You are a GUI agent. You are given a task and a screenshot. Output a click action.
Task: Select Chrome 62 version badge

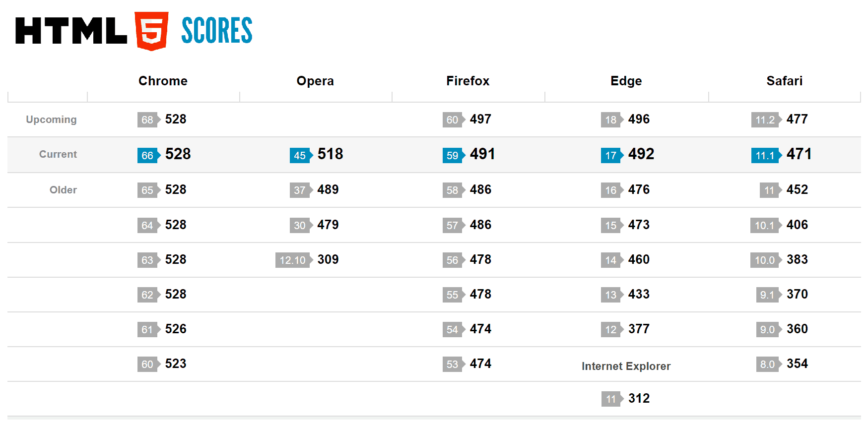pos(148,295)
